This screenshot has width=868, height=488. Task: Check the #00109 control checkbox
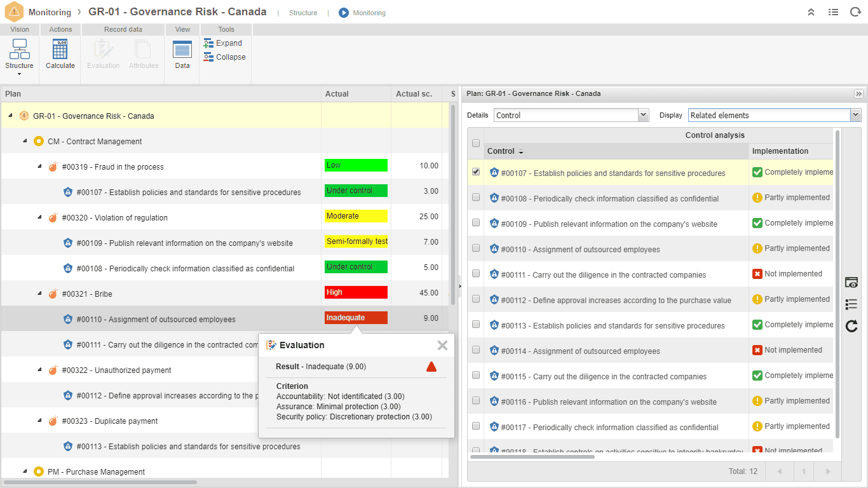[476, 222]
